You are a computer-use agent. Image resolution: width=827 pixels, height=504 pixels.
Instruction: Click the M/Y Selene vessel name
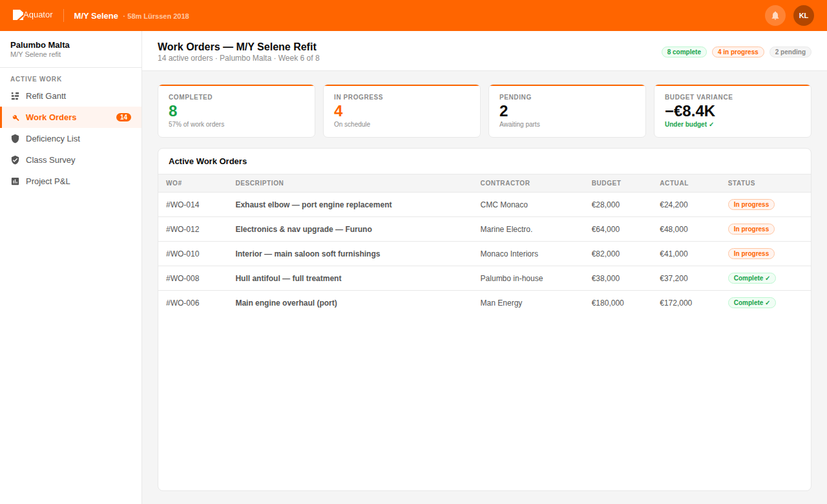[96, 16]
